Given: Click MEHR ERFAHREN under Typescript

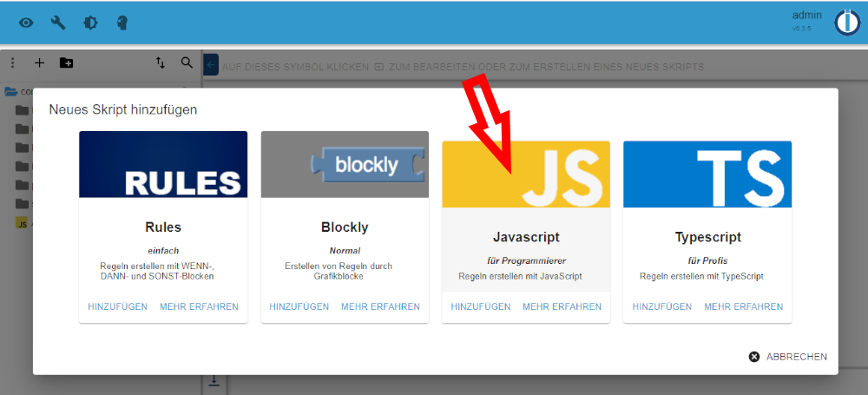Looking at the screenshot, I should click(x=744, y=306).
